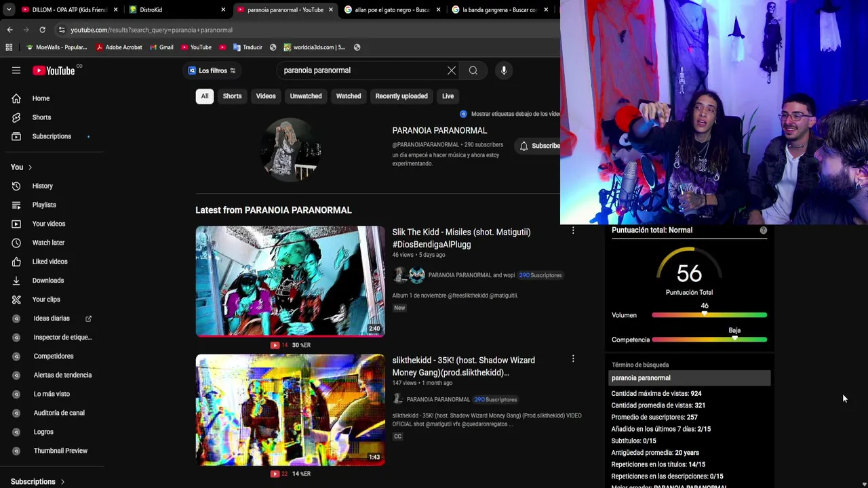Select the Videos filter chip
The height and width of the screenshot is (488, 868).
point(266,96)
